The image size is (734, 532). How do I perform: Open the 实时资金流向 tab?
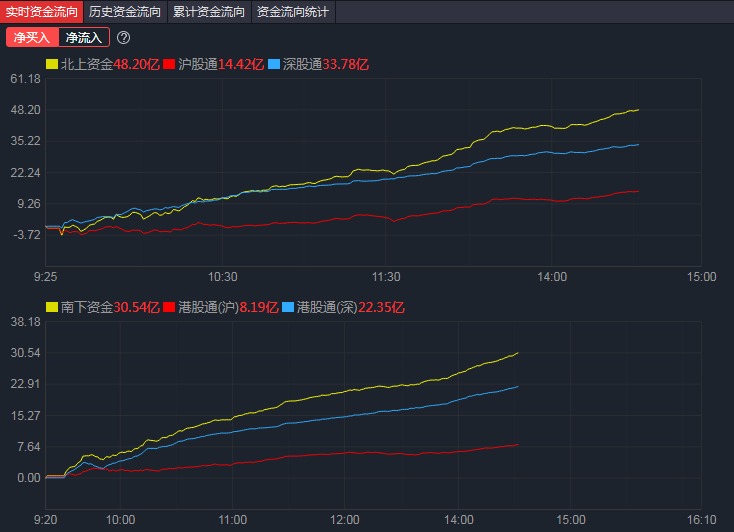point(41,11)
